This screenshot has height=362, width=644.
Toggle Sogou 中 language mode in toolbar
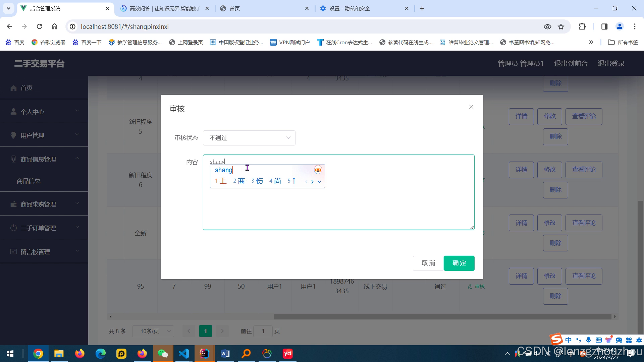[568, 340]
